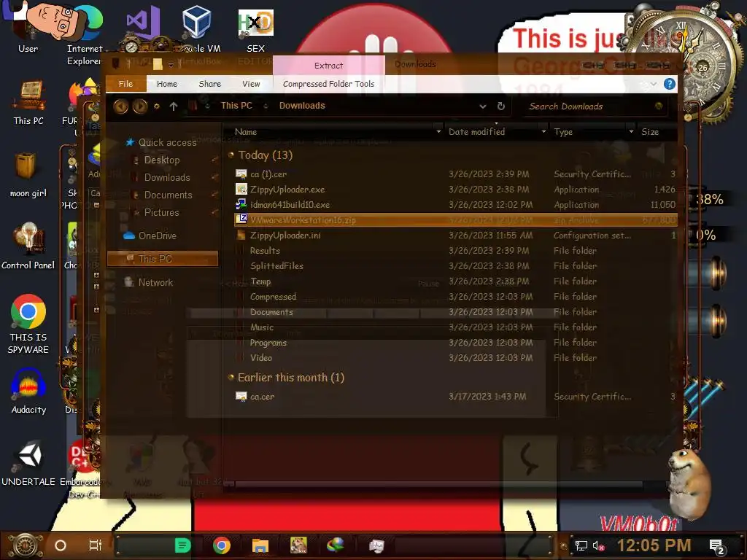Screen dimensions: 747x560
Task: Select the Compressed Folder Tools tab
Action: pos(328,84)
